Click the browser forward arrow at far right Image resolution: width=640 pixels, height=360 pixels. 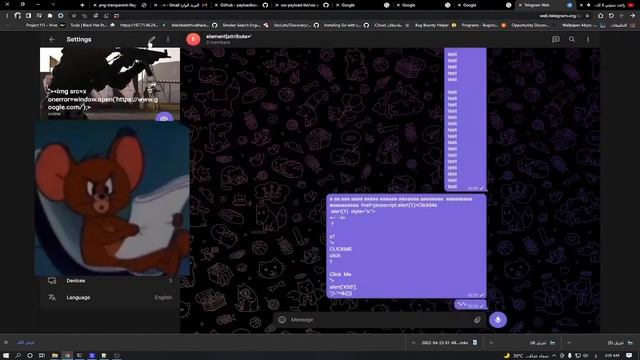[632, 16]
